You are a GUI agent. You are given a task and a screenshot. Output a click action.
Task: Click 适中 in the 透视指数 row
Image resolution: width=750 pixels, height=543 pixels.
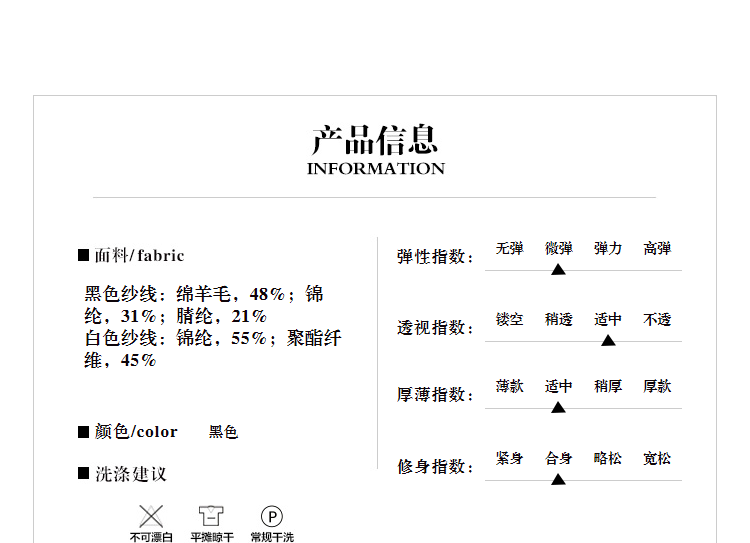pos(608,319)
